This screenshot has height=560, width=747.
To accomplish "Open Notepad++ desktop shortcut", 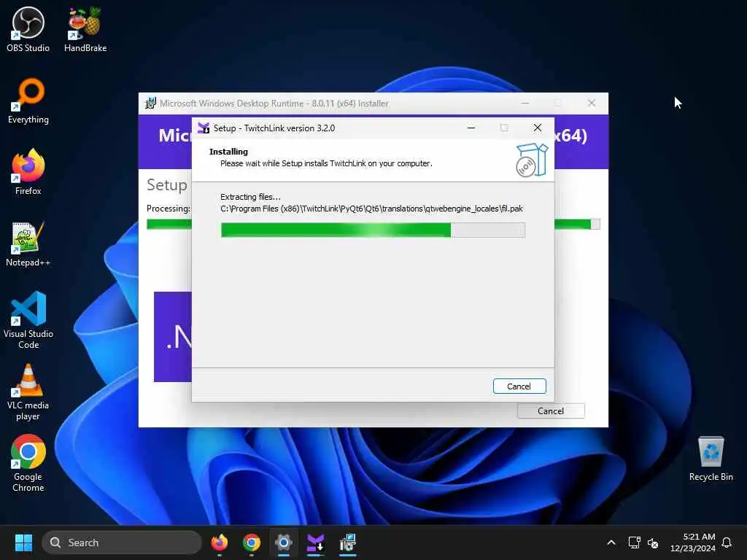I will 28,244.
